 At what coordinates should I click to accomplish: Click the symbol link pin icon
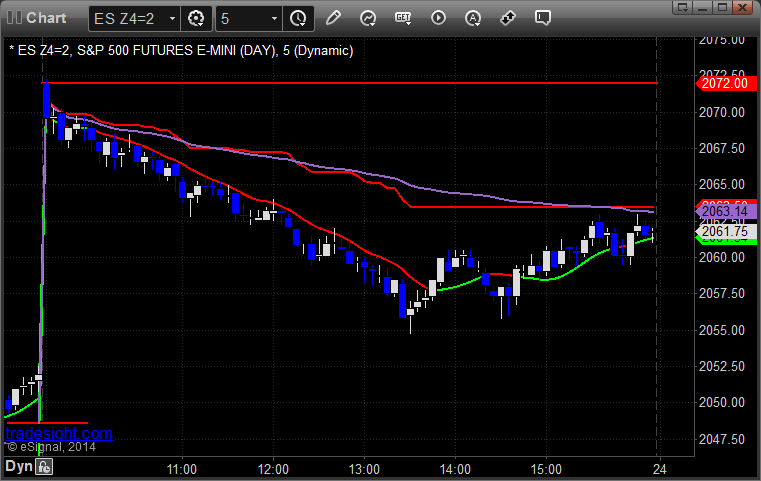pyautogui.click(x=508, y=18)
